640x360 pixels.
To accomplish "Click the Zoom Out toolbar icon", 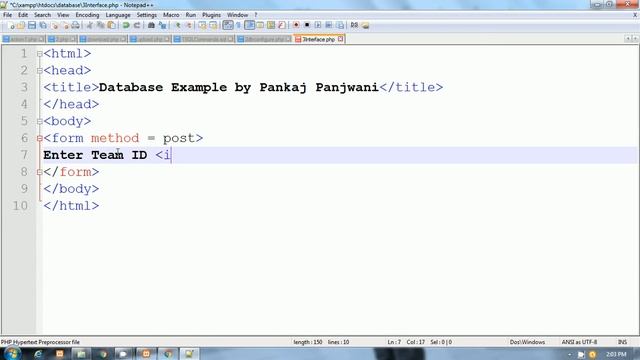I will 189,25.
